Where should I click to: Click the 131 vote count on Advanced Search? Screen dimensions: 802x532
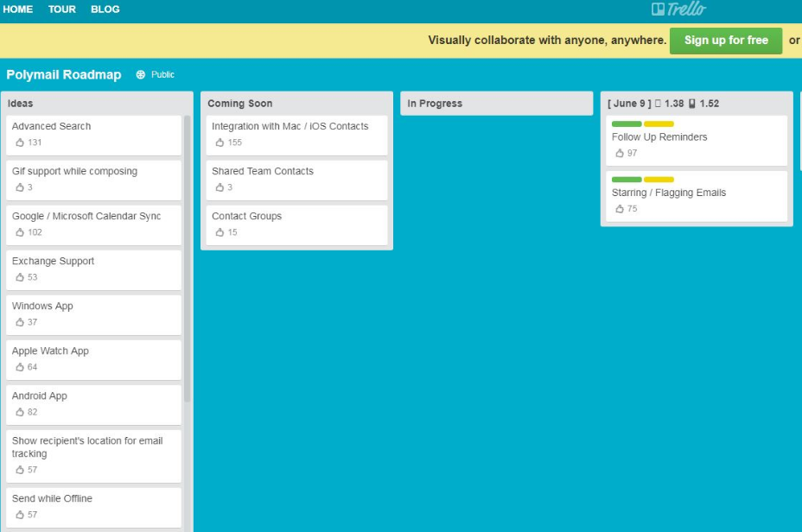[35, 142]
